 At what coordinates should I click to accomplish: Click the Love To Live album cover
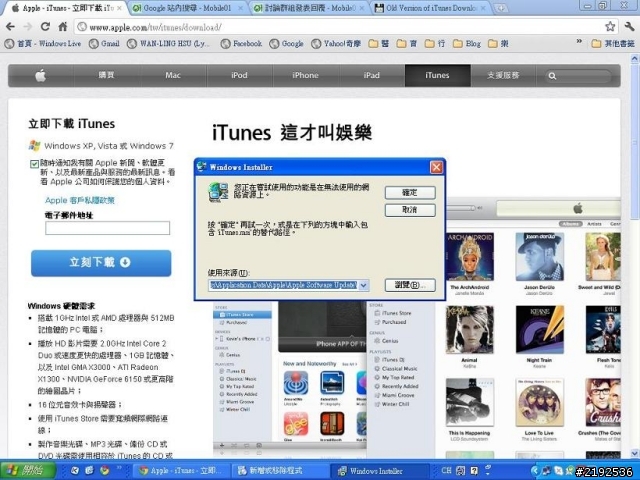point(539,402)
